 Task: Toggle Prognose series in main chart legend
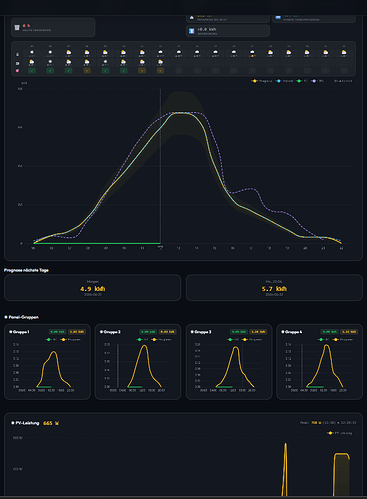click(x=262, y=81)
